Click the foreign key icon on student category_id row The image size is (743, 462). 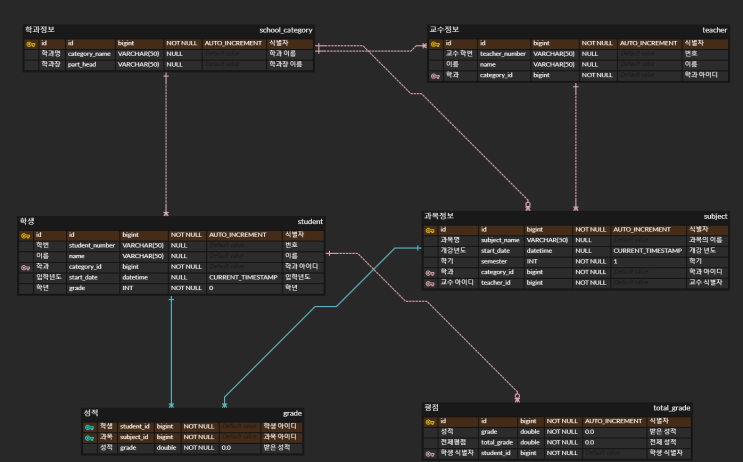point(26,268)
